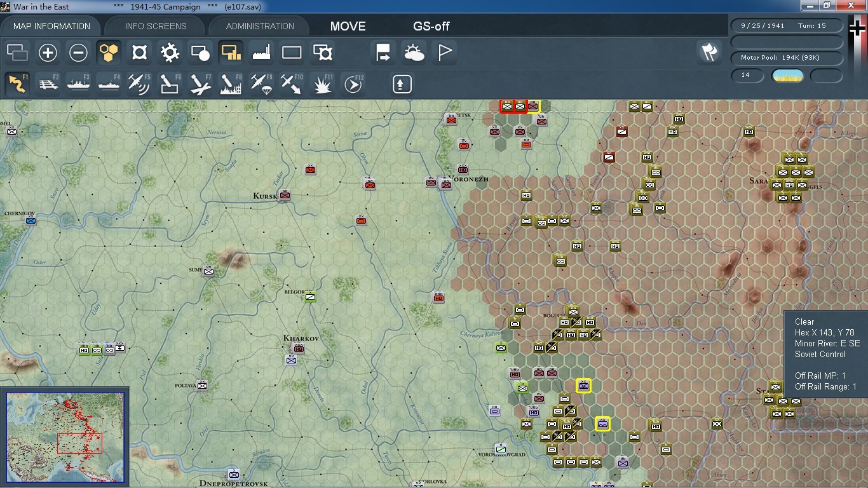Toggle the weather sun-and-cloud icon
868x488 pixels.
[x=414, y=52]
